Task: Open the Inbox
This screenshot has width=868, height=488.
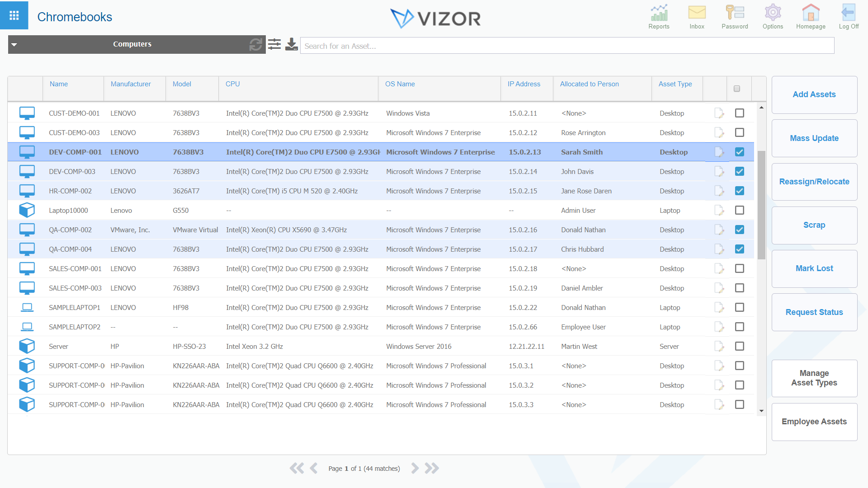Action: [697, 17]
